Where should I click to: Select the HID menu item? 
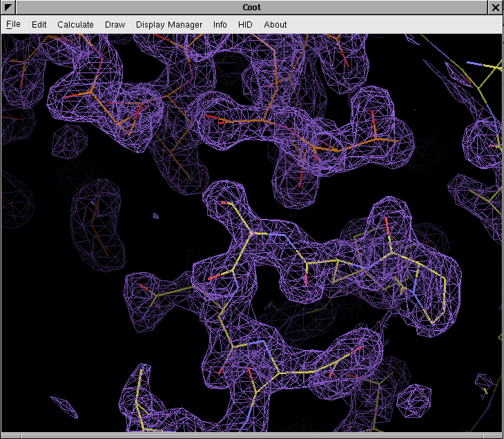pyautogui.click(x=245, y=24)
